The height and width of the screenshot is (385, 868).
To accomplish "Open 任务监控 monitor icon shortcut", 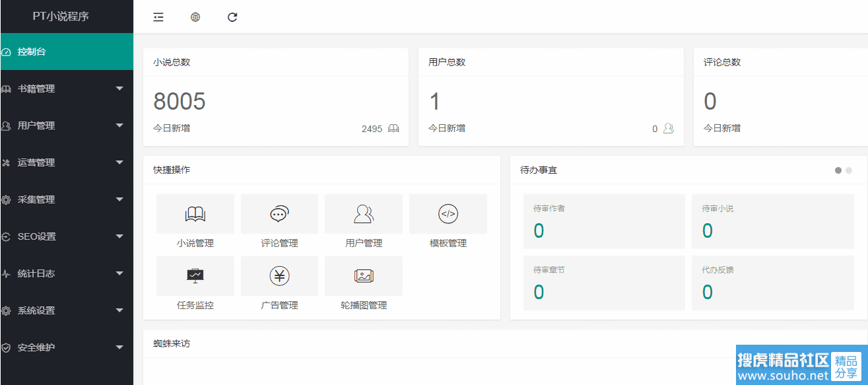I will pos(195,276).
